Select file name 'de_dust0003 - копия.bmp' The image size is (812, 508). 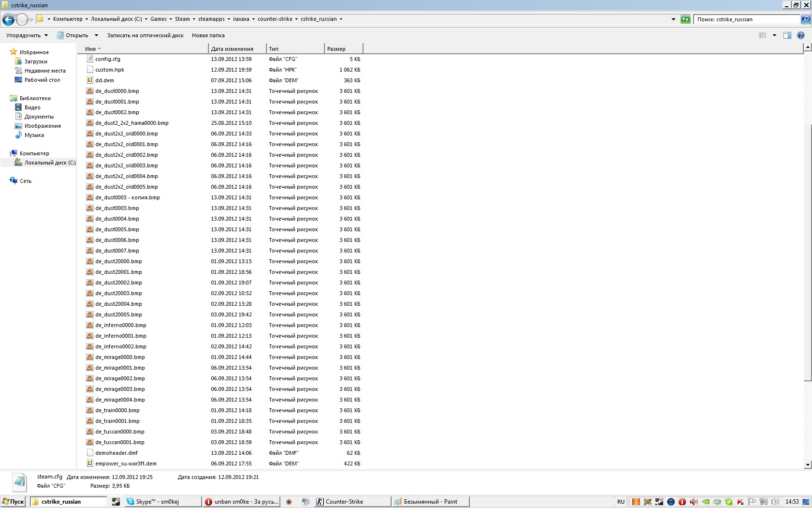coord(128,197)
